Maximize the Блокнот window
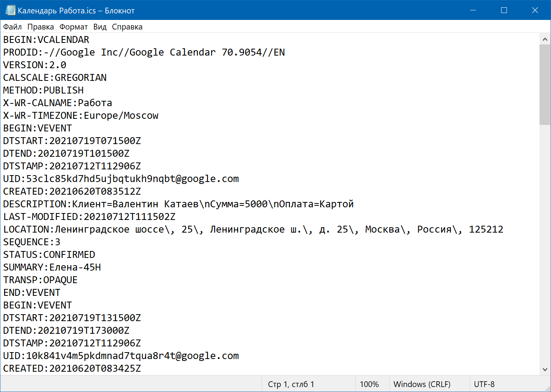The width and height of the screenshot is (551, 392). click(504, 10)
